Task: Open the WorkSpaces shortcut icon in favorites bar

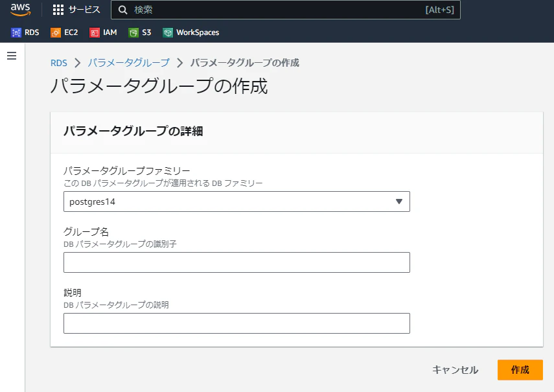Action: pos(167,32)
